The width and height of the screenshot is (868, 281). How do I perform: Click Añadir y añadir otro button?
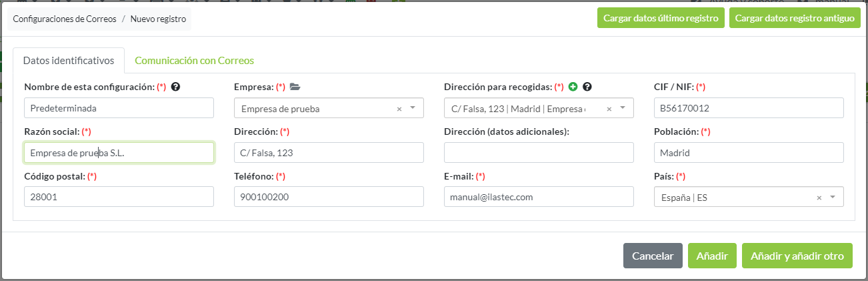pos(797,256)
